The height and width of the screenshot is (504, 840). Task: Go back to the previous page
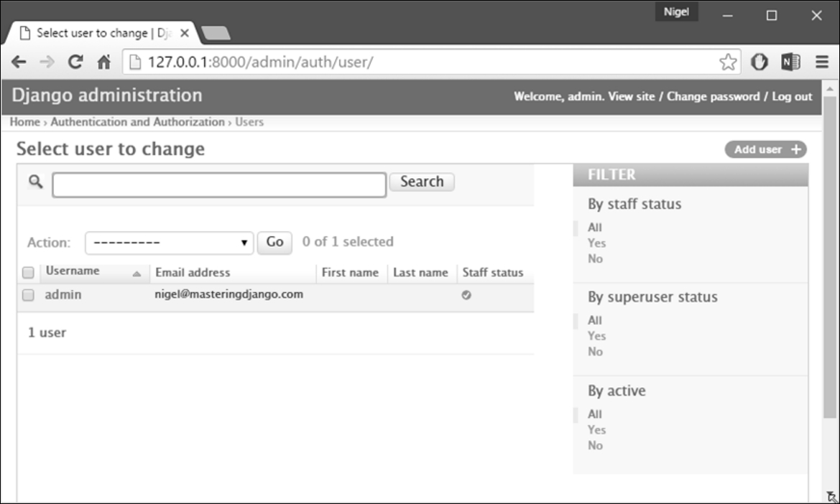(19, 62)
